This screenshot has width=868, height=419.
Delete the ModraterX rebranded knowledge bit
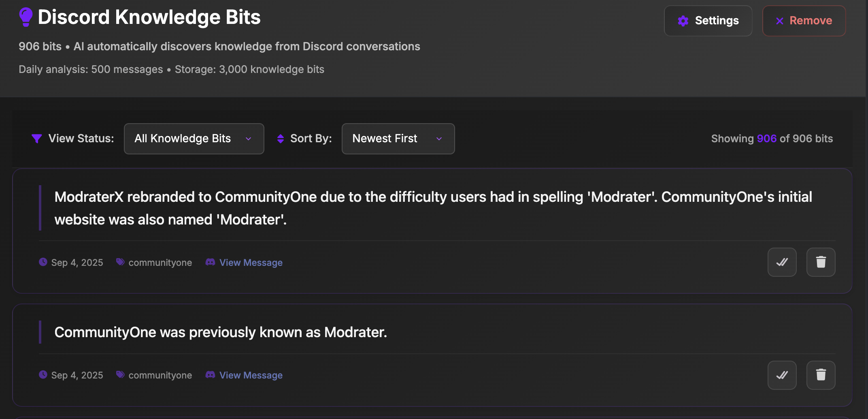click(821, 262)
